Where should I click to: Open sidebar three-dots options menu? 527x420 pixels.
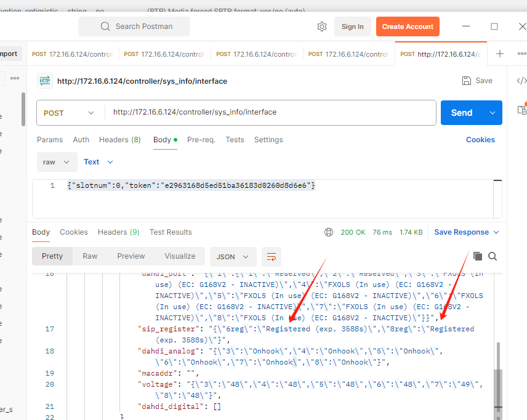click(x=15, y=78)
